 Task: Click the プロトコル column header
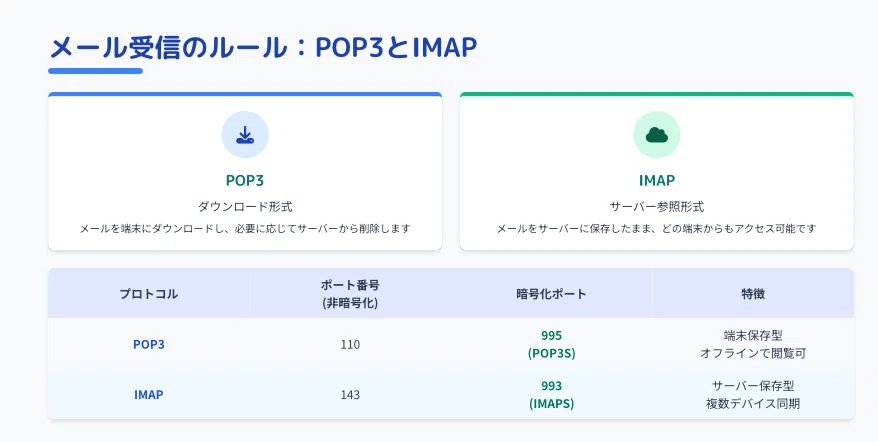coord(148,294)
